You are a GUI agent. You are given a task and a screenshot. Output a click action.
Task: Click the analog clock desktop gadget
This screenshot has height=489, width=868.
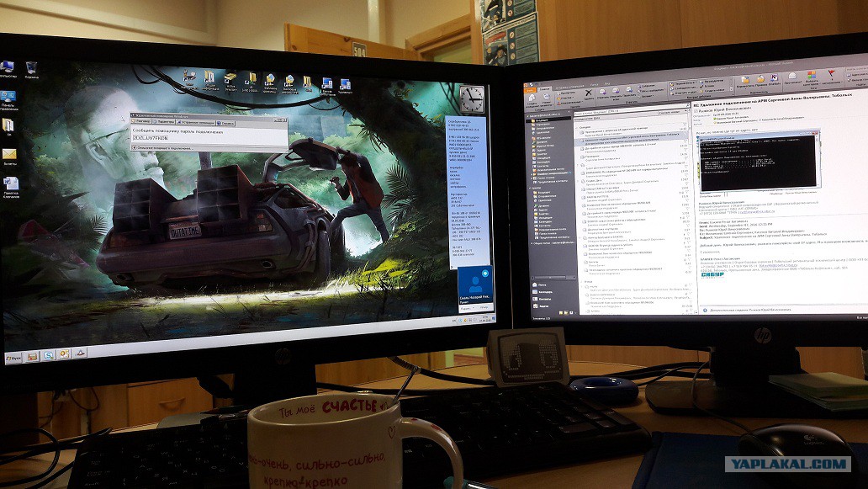coord(470,100)
